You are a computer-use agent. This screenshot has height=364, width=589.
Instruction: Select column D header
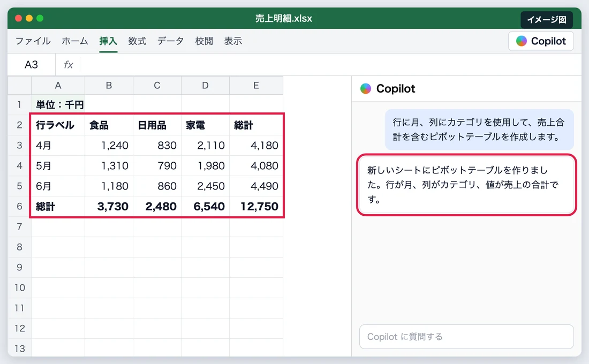click(205, 85)
